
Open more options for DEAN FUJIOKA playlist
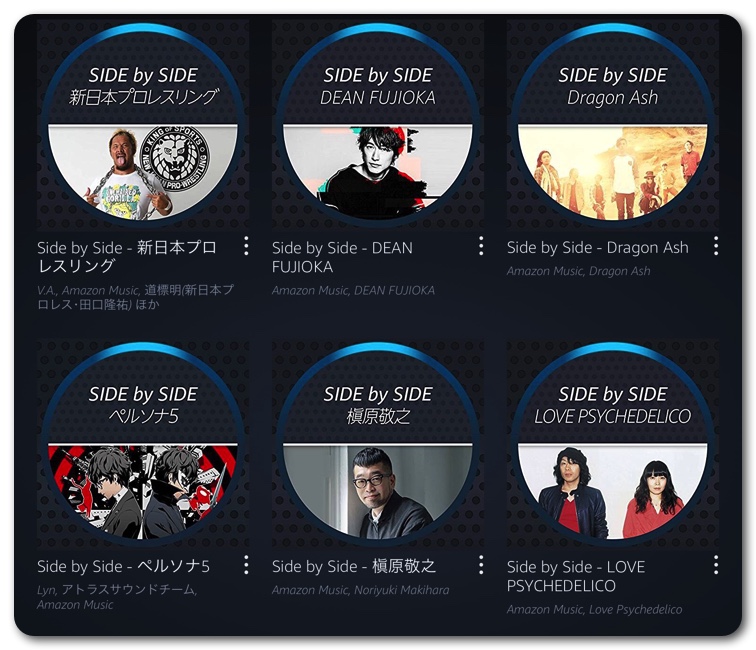(x=481, y=246)
